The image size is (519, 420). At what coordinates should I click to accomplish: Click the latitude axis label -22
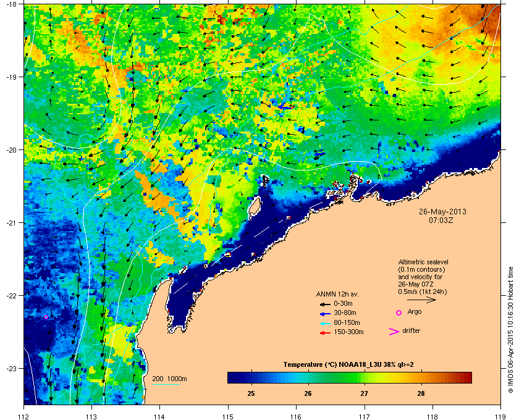[x=11, y=296]
